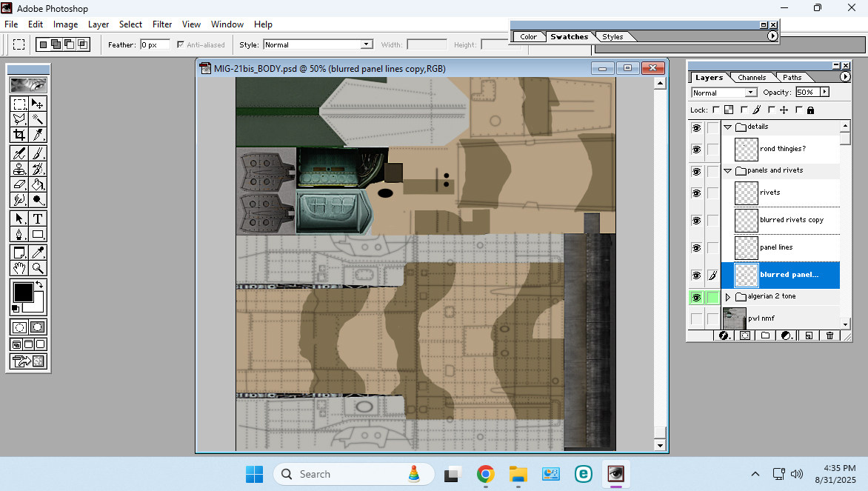Enable Lock image pixels checkbox
This screenshot has height=491, width=868.
click(744, 110)
